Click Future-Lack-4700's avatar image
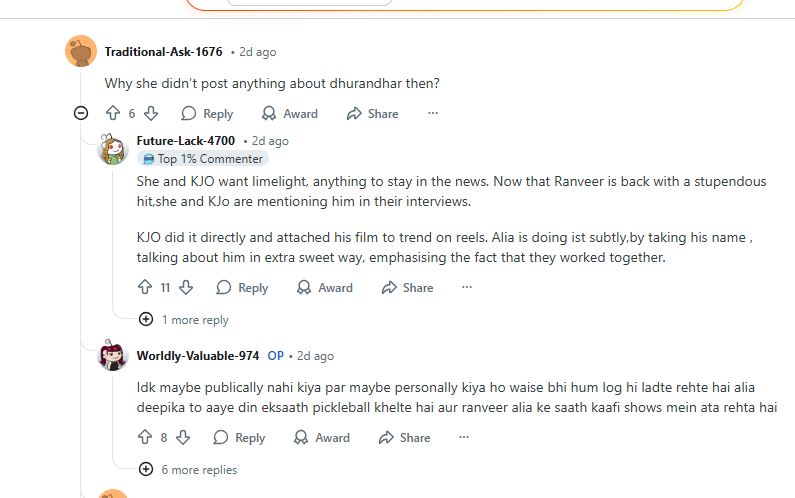This screenshot has width=795, height=498. click(113, 149)
